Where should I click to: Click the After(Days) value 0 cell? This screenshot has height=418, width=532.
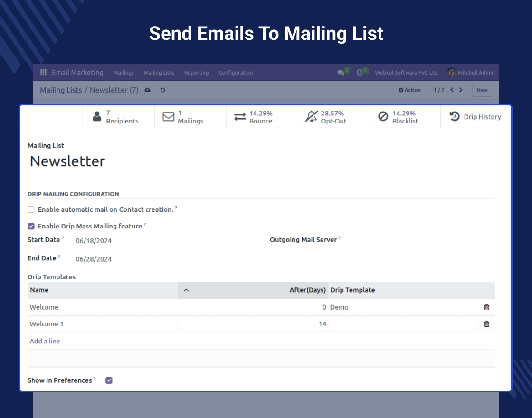pyautogui.click(x=253, y=307)
